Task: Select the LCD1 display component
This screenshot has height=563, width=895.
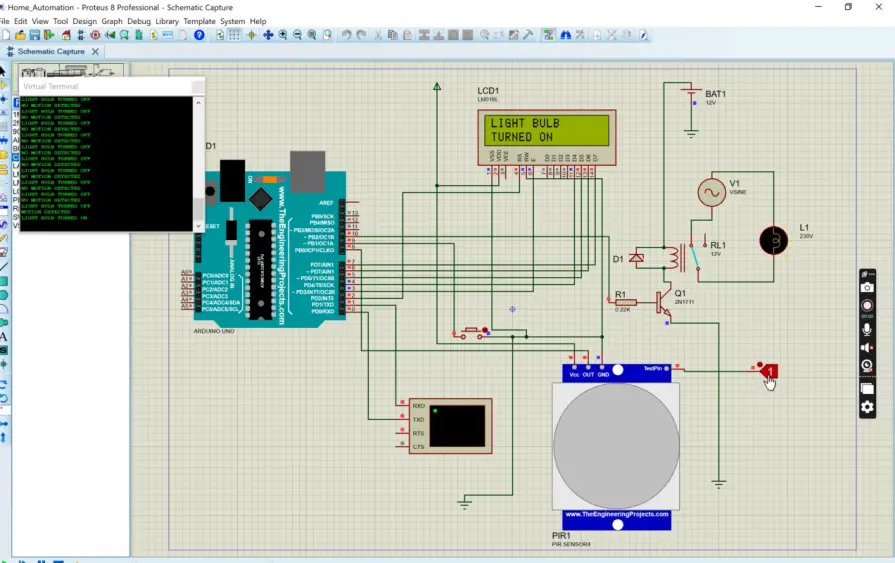Action: [x=546, y=137]
